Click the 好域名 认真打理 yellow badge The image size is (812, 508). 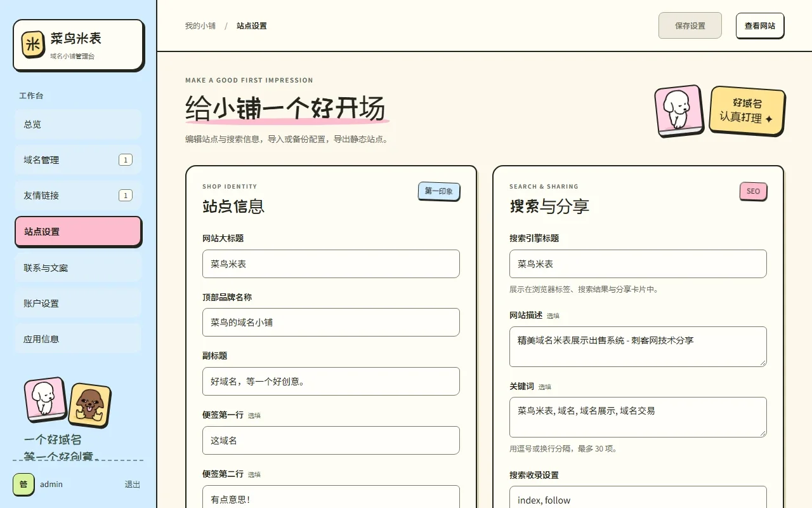click(747, 110)
